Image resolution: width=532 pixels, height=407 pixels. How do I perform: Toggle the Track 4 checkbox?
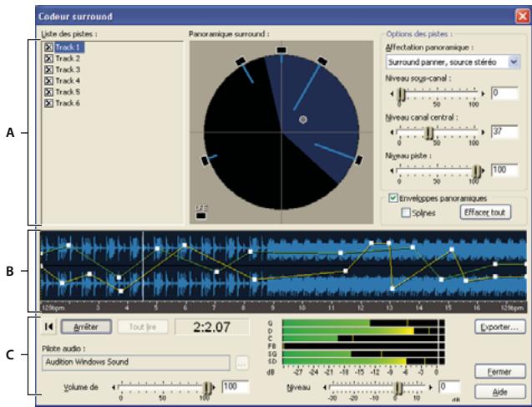[48, 81]
